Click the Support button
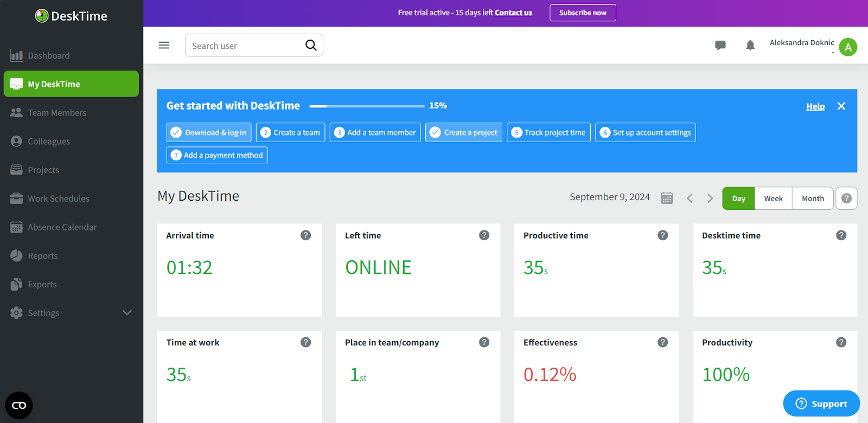Viewport: 868px width, 423px height. click(x=821, y=403)
